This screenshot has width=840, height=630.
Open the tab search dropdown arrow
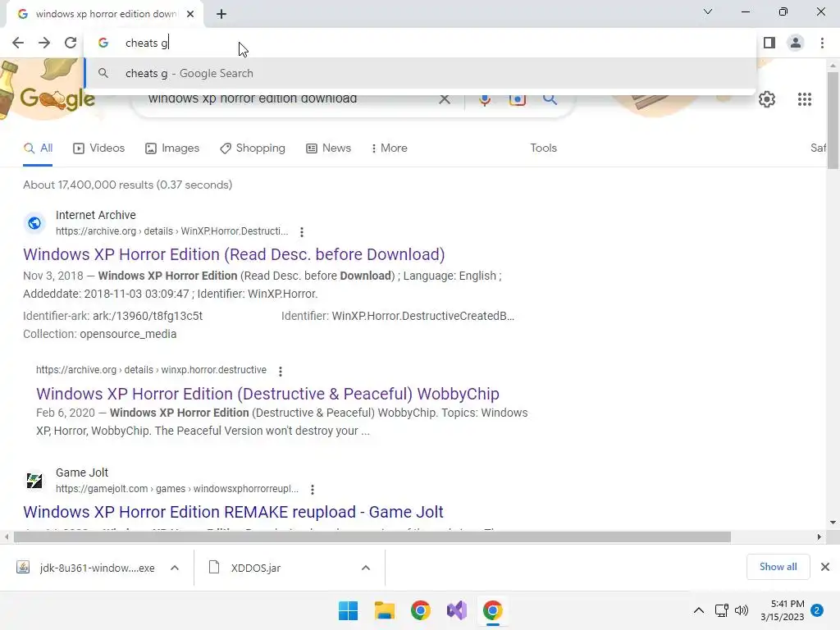coord(708,11)
